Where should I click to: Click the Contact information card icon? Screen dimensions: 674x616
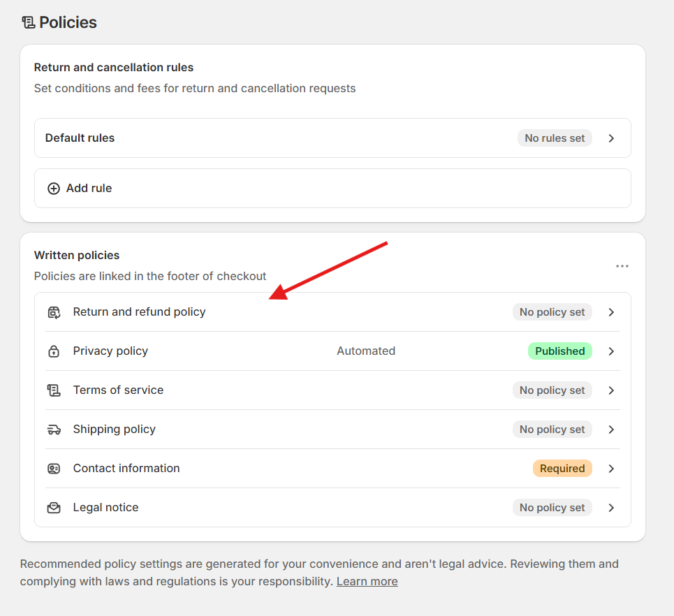tap(54, 469)
